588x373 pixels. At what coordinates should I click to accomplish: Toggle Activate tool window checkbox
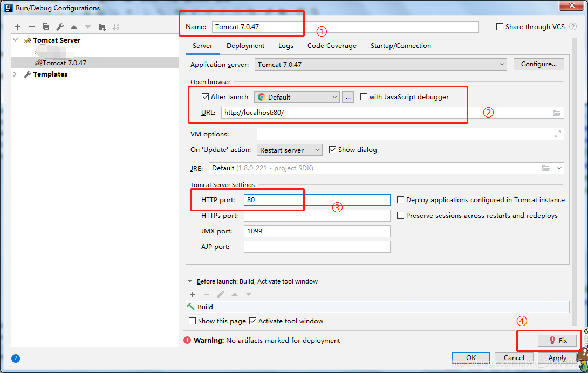[x=253, y=321]
